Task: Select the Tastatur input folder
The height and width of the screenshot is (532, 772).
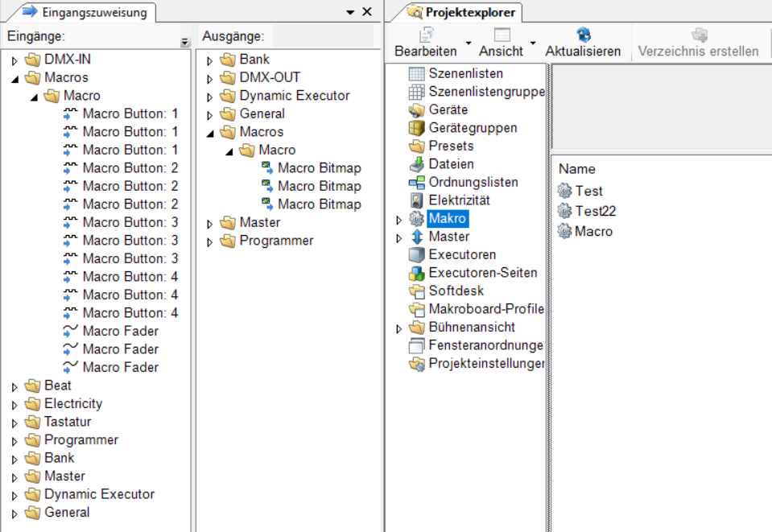Action: pos(68,422)
